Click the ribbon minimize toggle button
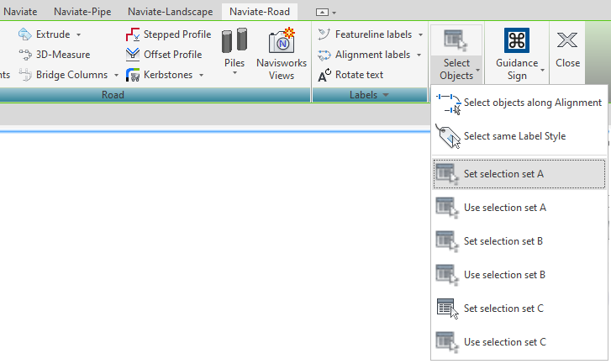Screen dimensions: 611x364 click(x=322, y=13)
